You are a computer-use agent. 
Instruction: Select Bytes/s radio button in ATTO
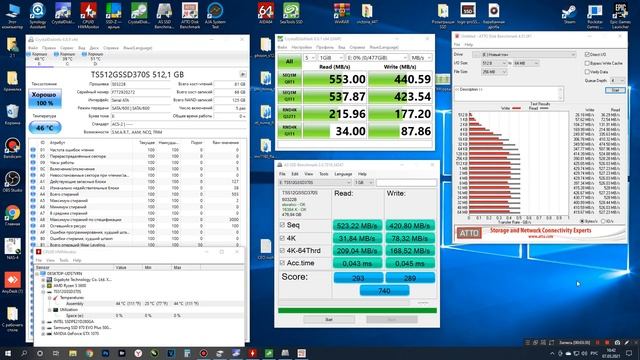582,221
